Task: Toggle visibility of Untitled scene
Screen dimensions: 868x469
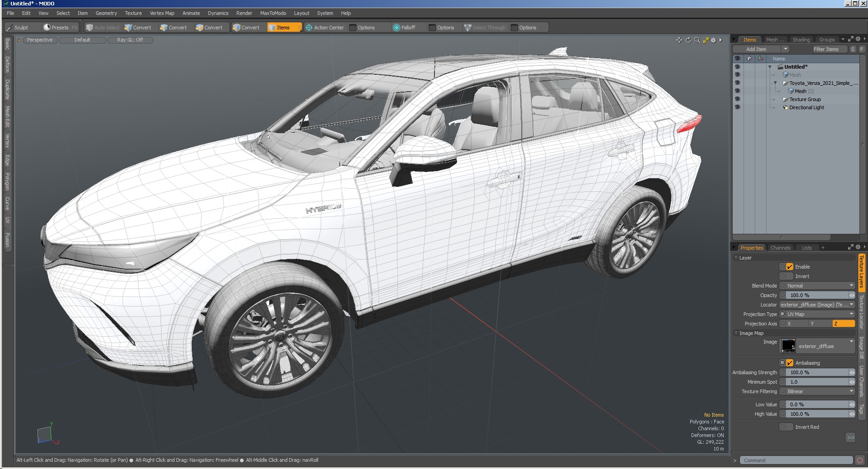Action: tap(737, 66)
